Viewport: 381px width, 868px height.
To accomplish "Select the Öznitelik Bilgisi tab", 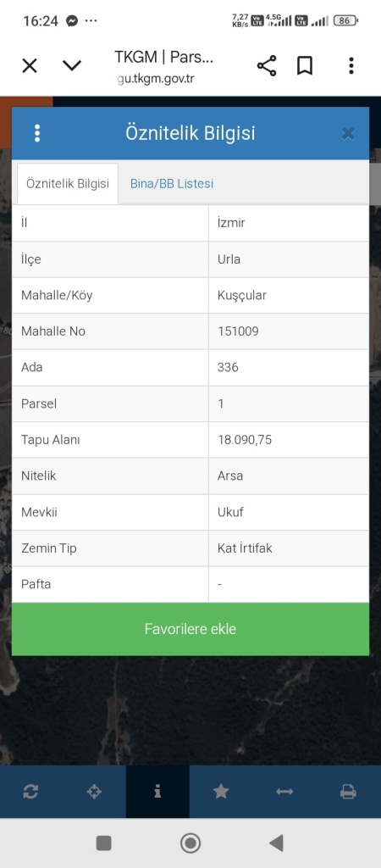I will [68, 184].
